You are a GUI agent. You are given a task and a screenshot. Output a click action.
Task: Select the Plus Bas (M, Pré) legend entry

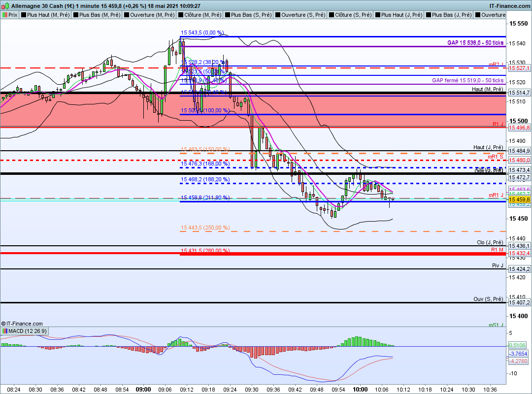[x=97, y=15]
